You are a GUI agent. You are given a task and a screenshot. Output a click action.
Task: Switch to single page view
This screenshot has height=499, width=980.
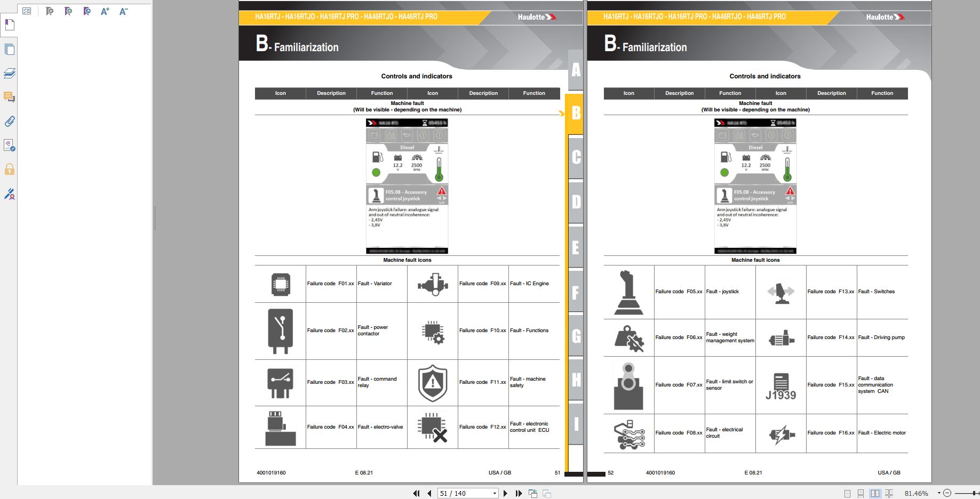[847, 494]
